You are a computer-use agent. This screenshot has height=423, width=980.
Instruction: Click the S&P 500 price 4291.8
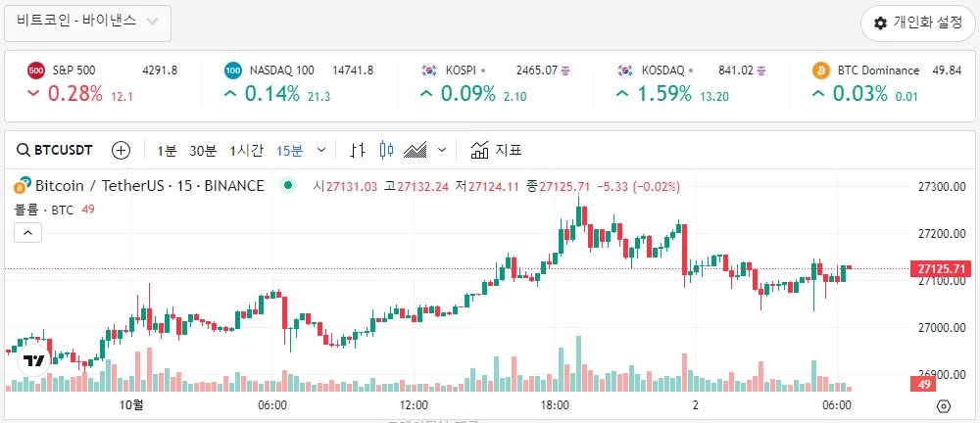160,70
